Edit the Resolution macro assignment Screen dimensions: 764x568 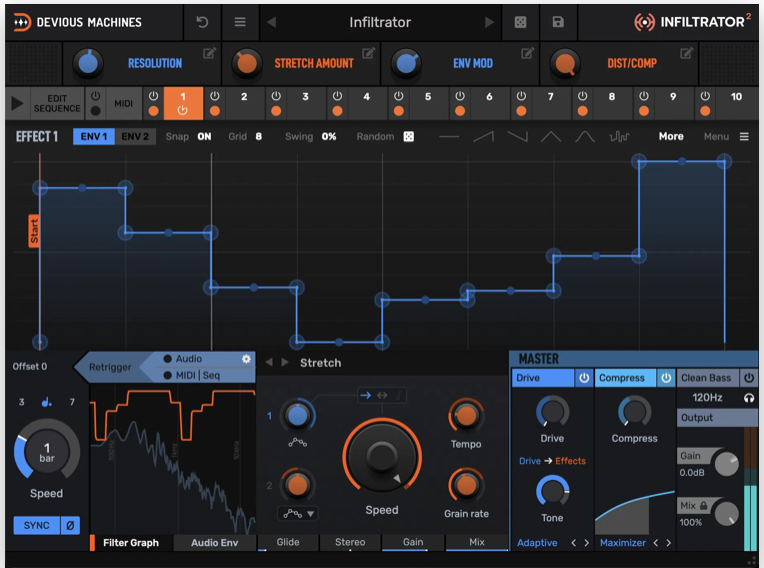click(209, 54)
